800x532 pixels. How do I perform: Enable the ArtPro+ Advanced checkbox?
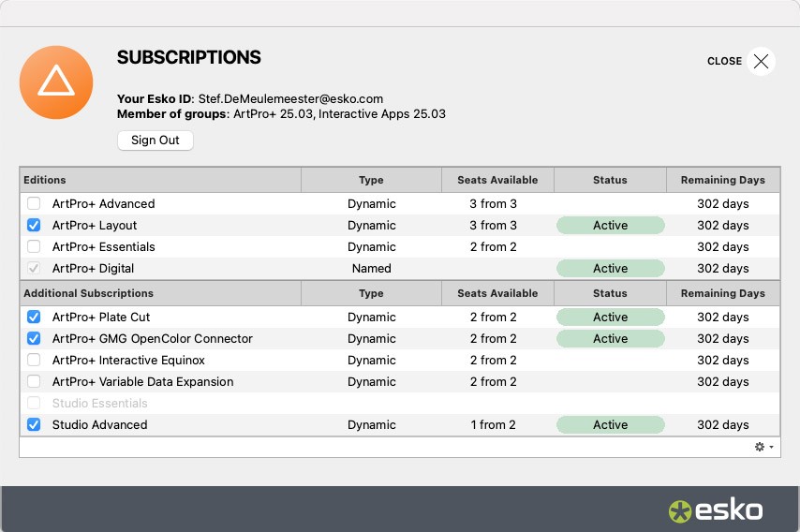click(34, 203)
